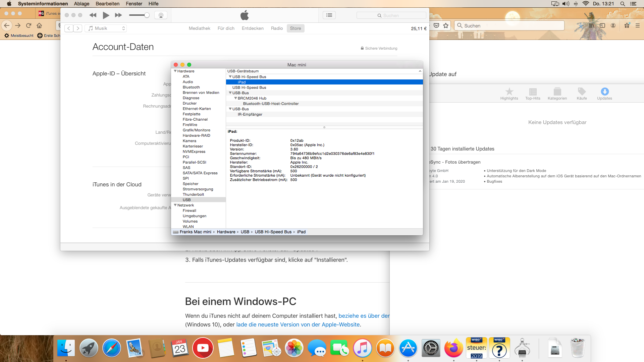Screen dimensions: 644x362
Task: Click the iTunes Suchen search field
Action: 391,15
